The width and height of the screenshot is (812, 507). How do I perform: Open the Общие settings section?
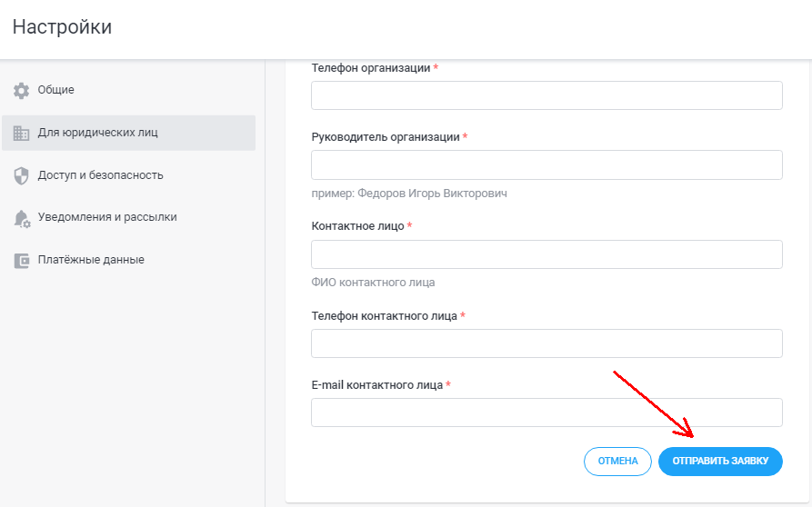point(56,90)
